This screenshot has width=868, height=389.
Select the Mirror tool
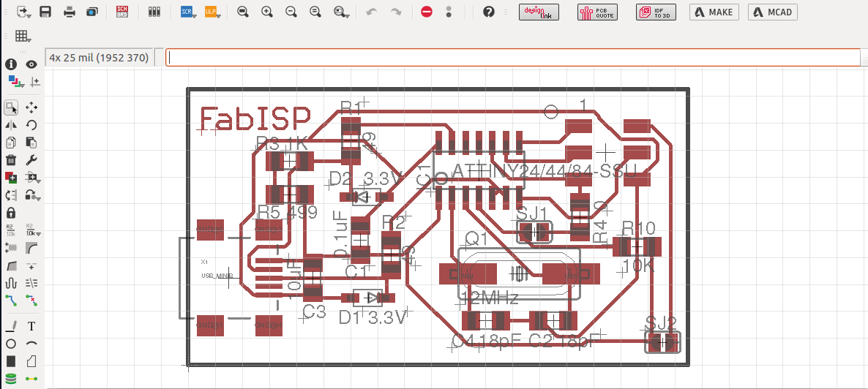pos(10,125)
